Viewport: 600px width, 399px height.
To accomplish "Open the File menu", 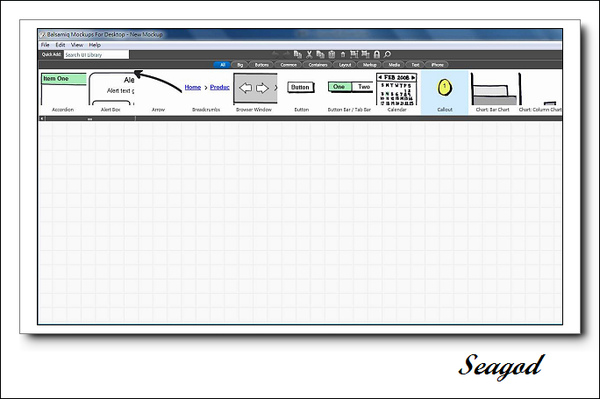I will pos(45,45).
